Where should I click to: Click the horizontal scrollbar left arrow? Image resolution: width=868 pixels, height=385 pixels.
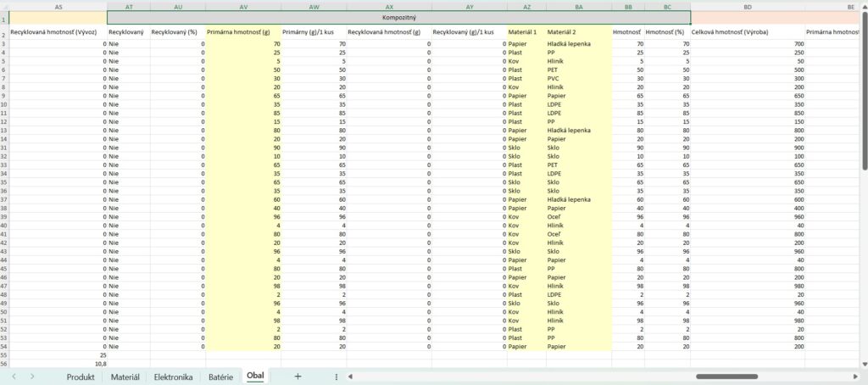351,377
